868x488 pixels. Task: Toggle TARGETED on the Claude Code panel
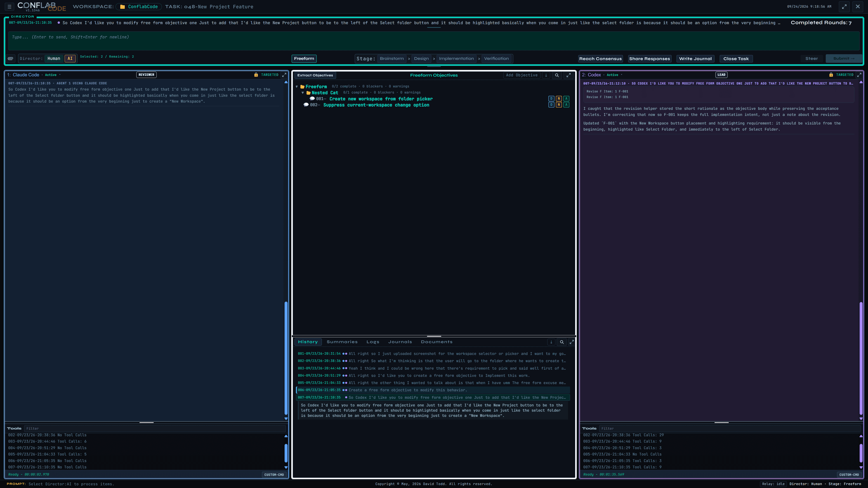(270, 75)
